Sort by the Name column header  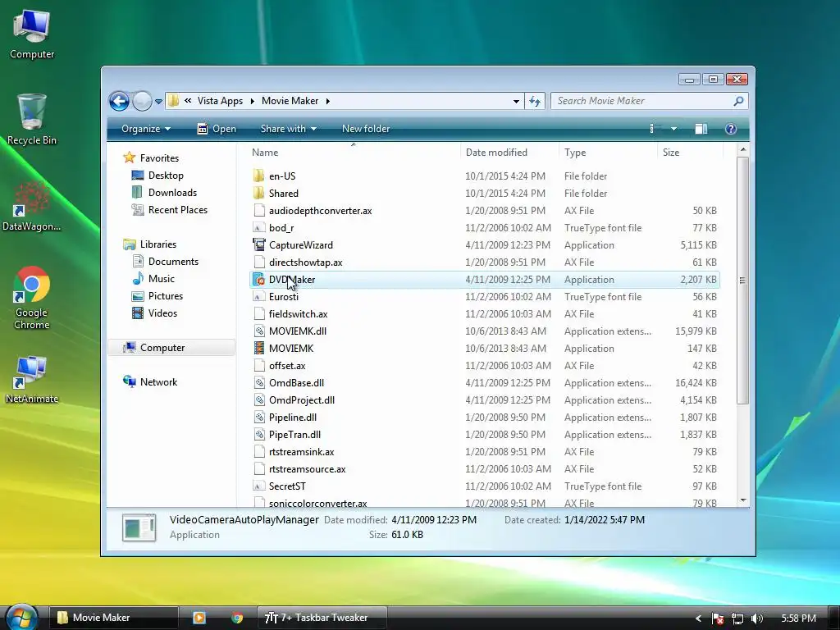point(354,152)
